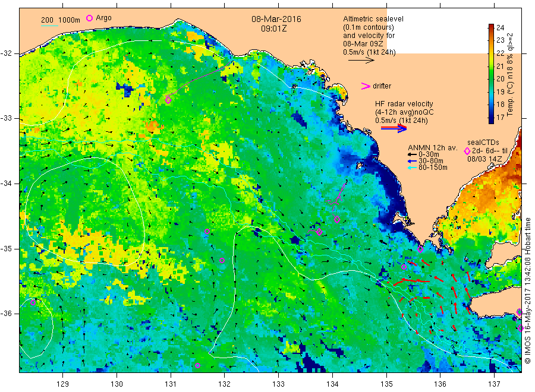Click colorbar tick label 22
Image resolution: width=535 pixels, height=392 pixels.
[500, 53]
